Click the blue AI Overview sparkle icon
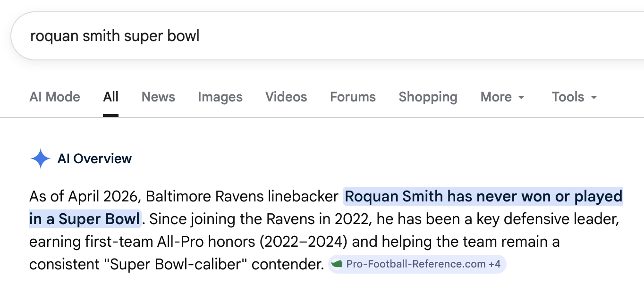This screenshot has height=284, width=644. (x=40, y=159)
